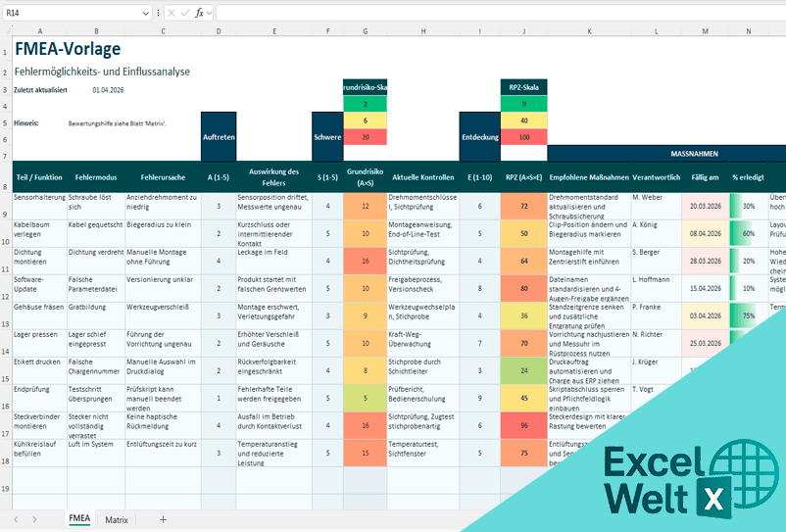The height and width of the screenshot is (532, 786).
Task: Click the red RPZ scale cell 100
Action: coord(523,137)
